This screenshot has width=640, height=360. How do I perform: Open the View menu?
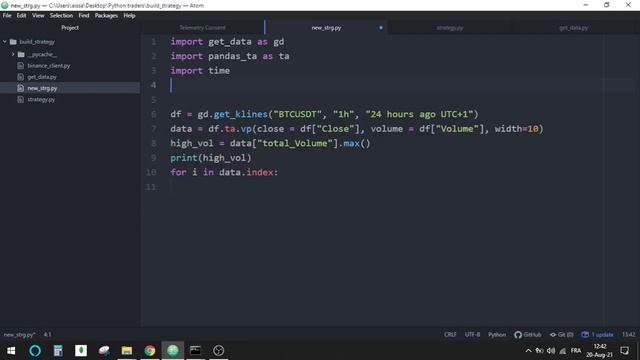(x=38, y=16)
